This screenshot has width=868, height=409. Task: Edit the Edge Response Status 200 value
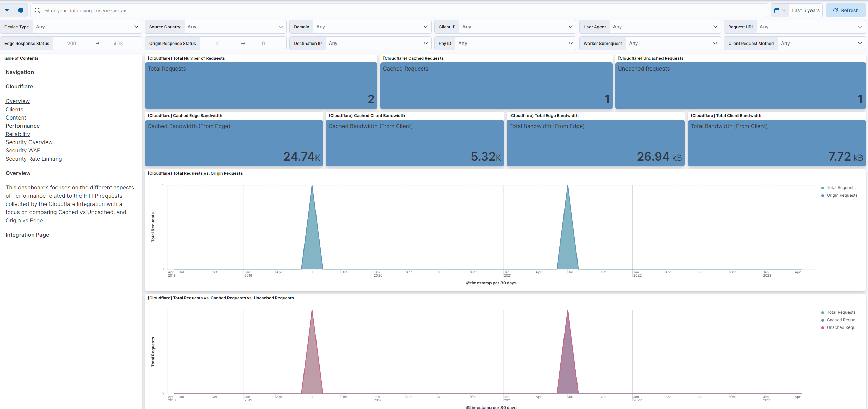click(72, 43)
